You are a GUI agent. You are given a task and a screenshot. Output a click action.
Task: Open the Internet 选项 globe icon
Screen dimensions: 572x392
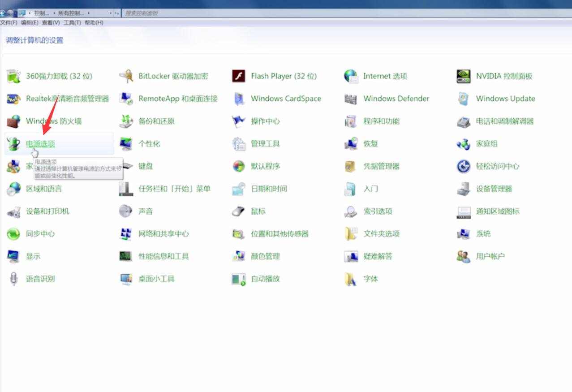click(351, 76)
